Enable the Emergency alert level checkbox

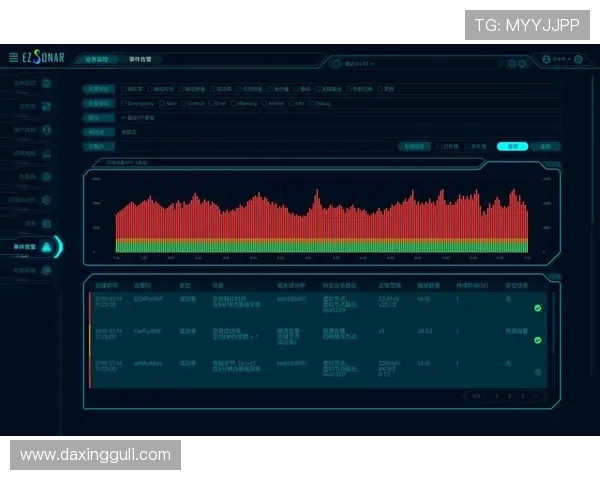pos(123,102)
